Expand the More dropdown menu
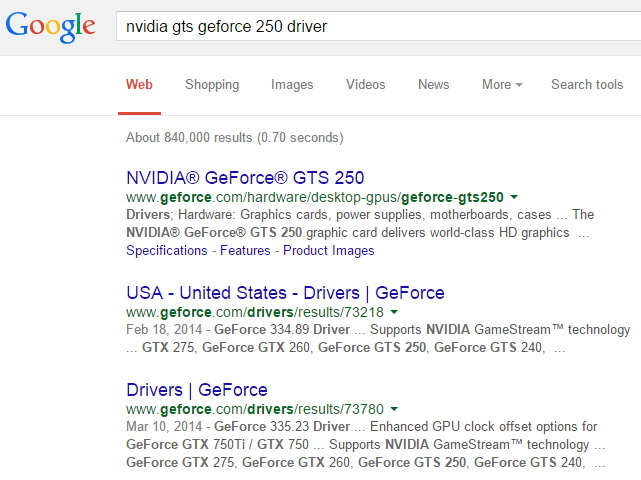Viewport: 641px width, 480px height. point(502,85)
